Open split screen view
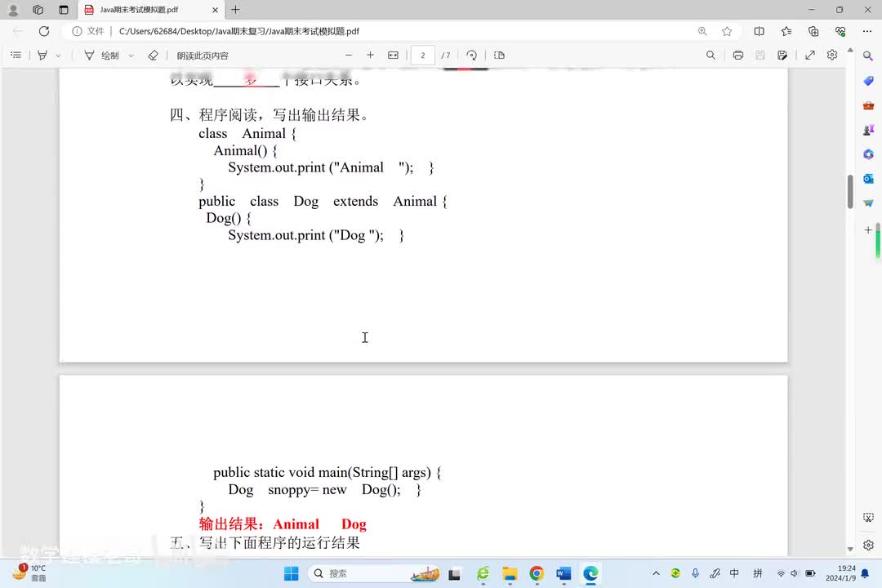This screenshot has width=882, height=588. 759,31
